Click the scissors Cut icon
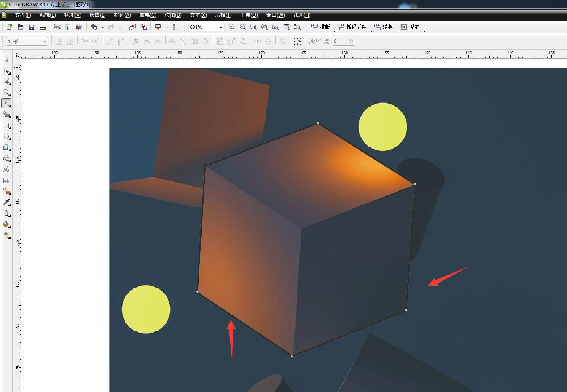Viewport: 567px width, 392px height. [x=57, y=27]
